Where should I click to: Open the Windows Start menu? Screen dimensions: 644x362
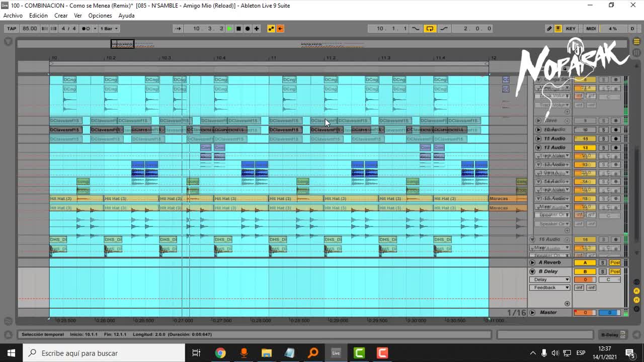pos(11,353)
